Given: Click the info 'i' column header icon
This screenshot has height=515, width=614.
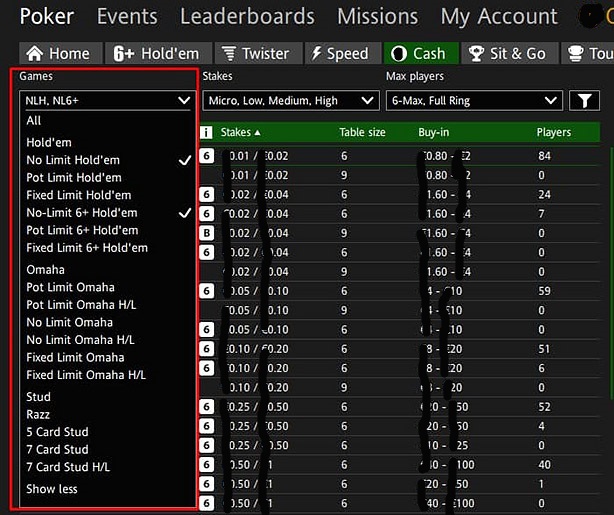Looking at the screenshot, I should tap(206, 132).
